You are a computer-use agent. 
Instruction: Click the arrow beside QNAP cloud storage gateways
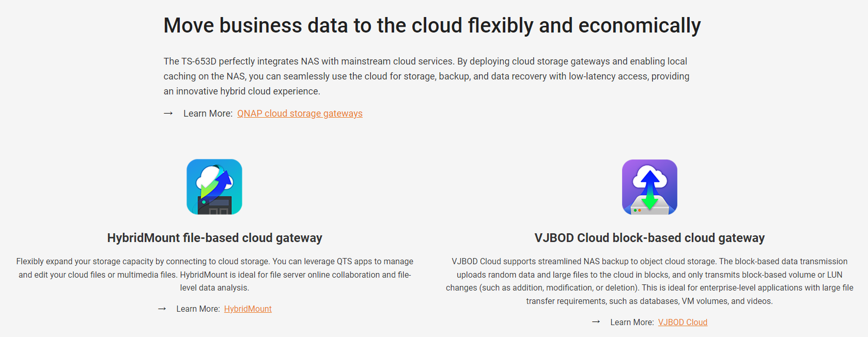click(168, 114)
